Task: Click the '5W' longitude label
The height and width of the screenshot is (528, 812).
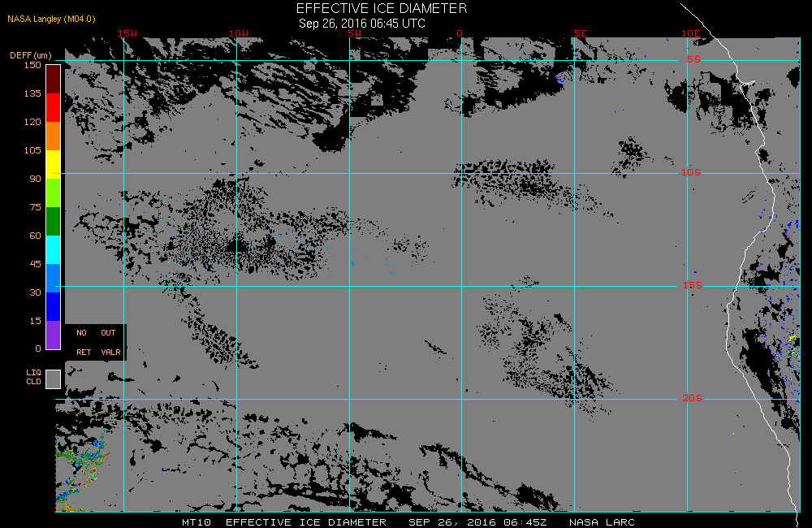Action: click(x=354, y=33)
